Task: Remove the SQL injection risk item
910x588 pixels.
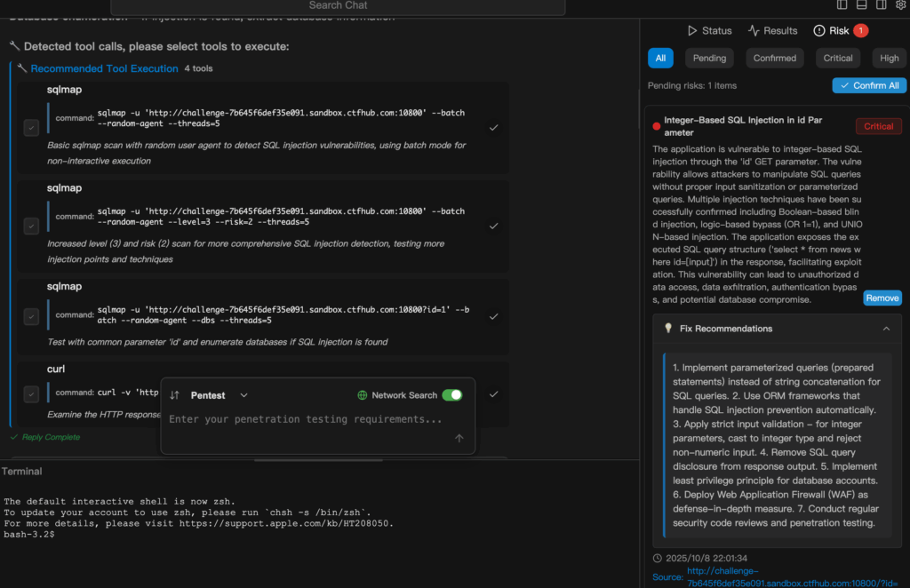Action: 882,298
